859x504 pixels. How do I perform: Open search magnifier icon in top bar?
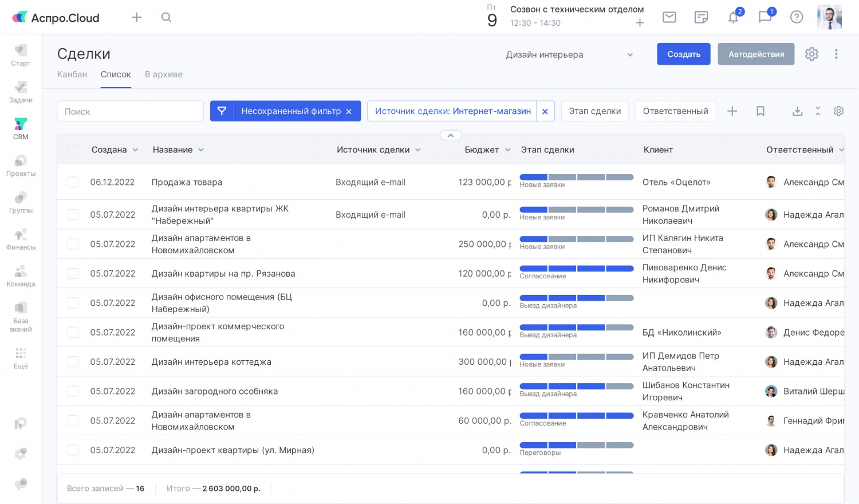point(166,17)
